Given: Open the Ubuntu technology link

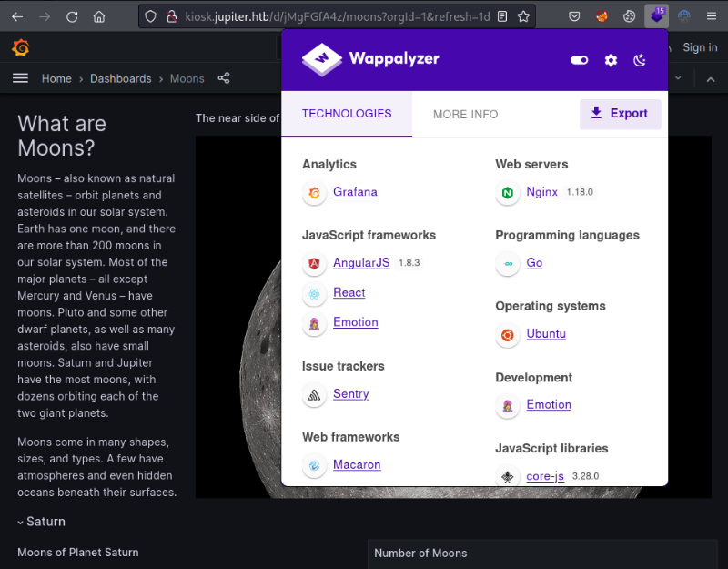Looking at the screenshot, I should [546, 334].
